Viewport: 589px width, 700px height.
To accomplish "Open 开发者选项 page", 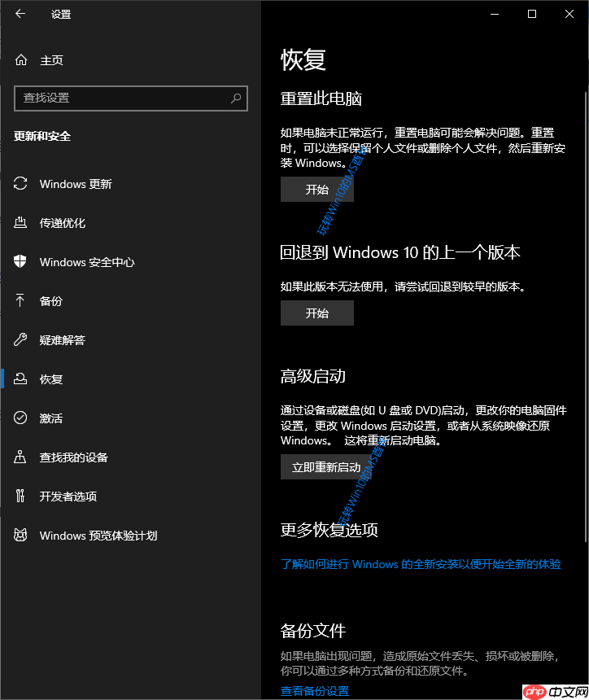I will (68, 497).
